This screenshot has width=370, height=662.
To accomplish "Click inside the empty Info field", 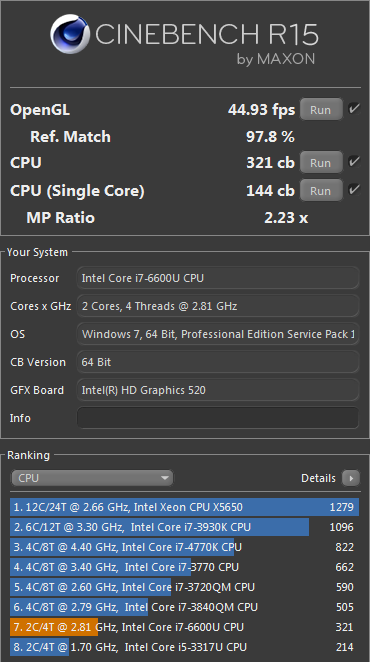I will click(218, 418).
